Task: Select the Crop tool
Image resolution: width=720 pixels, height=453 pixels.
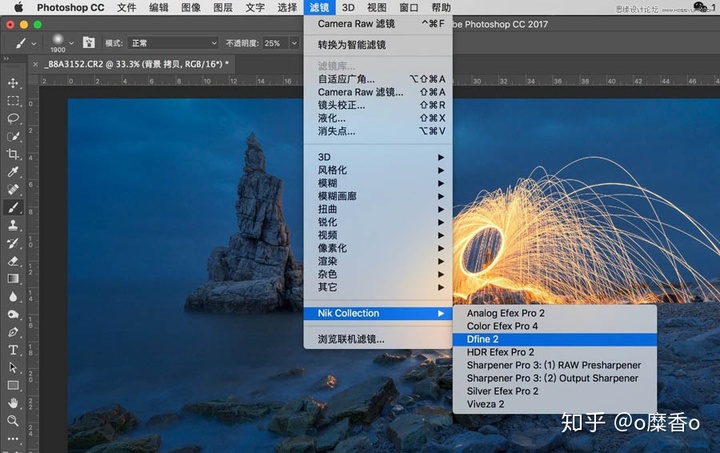Action: [x=13, y=154]
